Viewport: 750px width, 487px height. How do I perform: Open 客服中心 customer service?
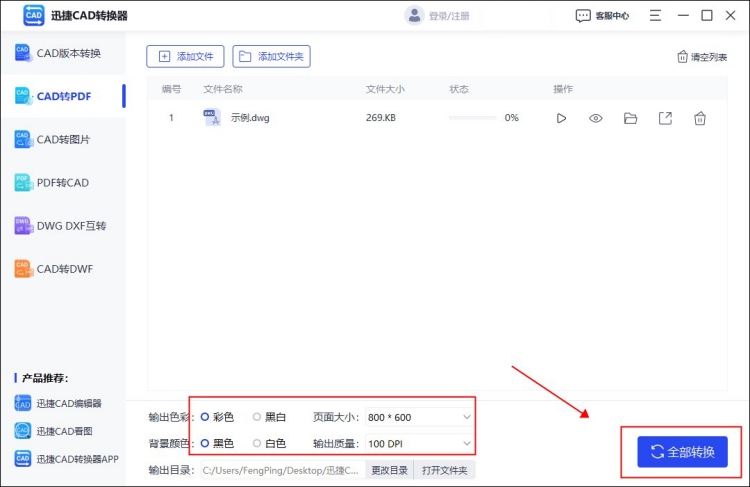602,16
